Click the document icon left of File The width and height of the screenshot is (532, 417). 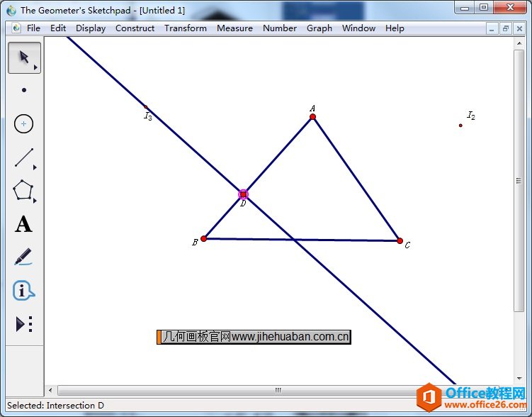tap(16, 28)
